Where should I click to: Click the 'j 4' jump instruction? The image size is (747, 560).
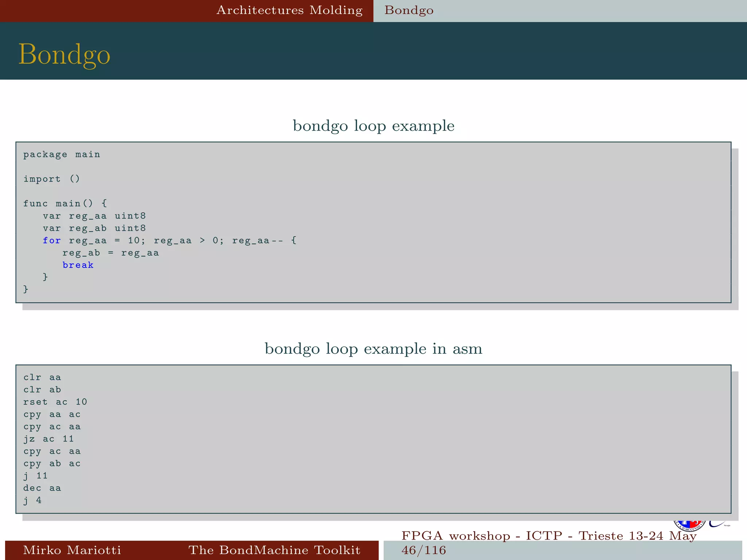click(32, 501)
